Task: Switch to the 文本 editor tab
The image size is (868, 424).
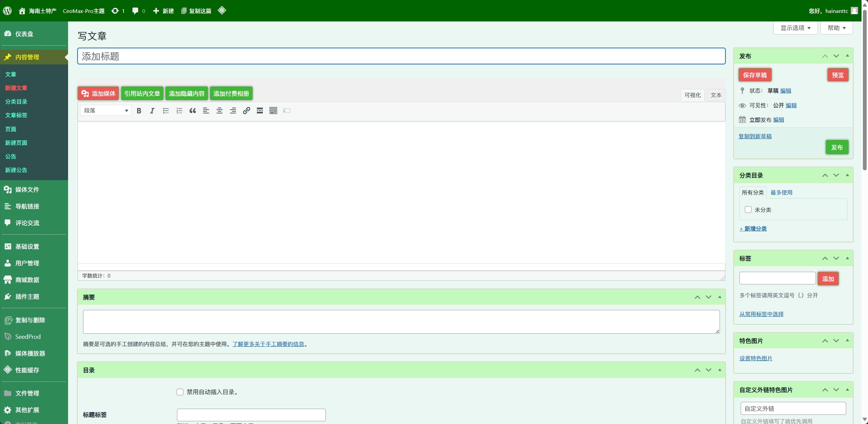Action: (716, 95)
